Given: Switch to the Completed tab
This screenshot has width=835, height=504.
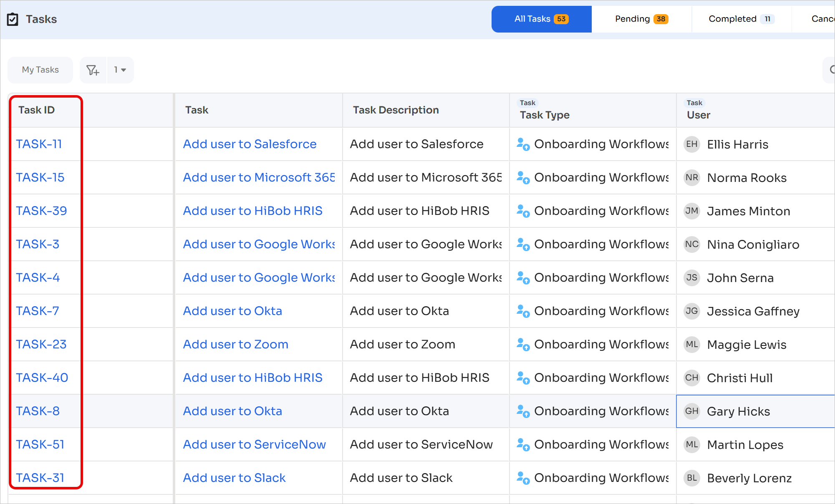Looking at the screenshot, I should coord(742,19).
